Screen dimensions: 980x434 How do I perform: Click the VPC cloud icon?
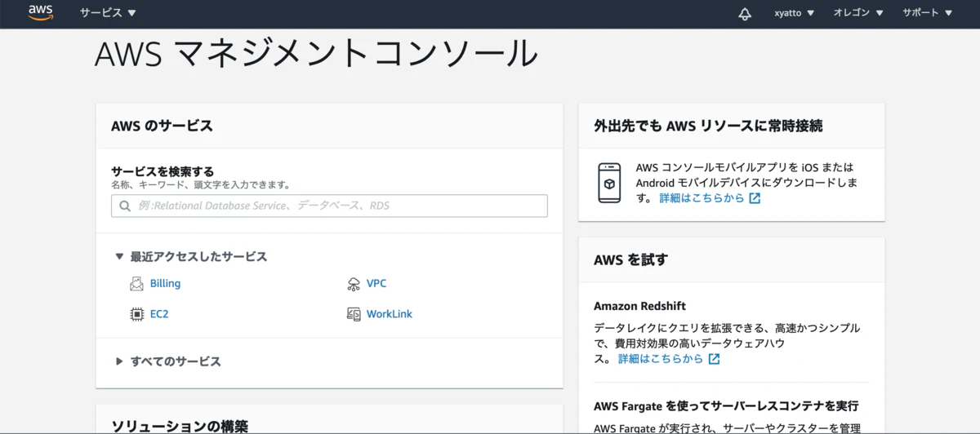[354, 284]
